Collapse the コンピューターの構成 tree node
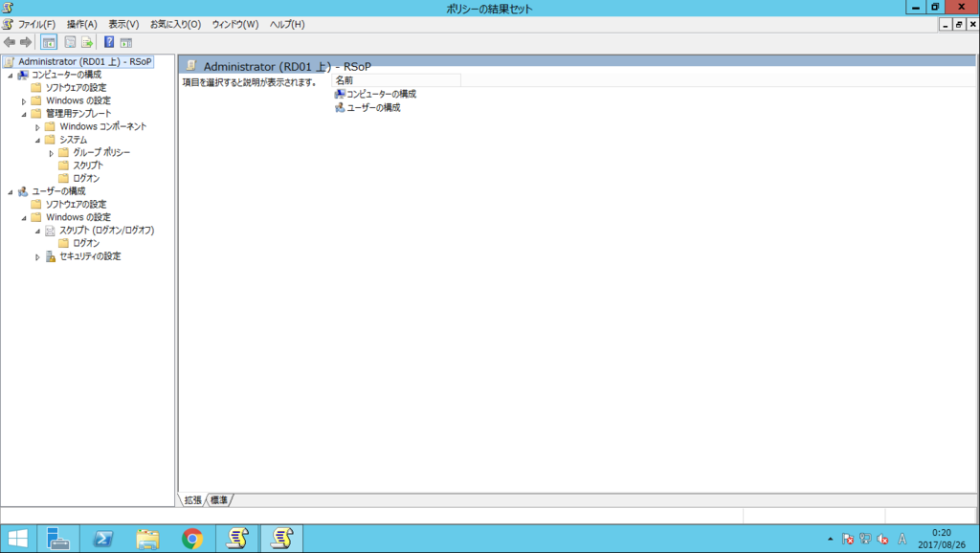 coord(10,75)
